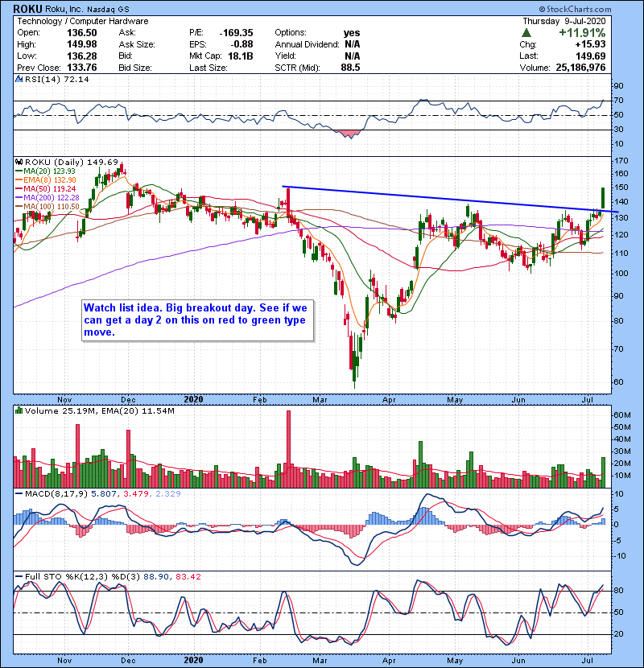Click the stochastic %D value 83.42
The image size is (644, 668).
[x=188, y=576]
